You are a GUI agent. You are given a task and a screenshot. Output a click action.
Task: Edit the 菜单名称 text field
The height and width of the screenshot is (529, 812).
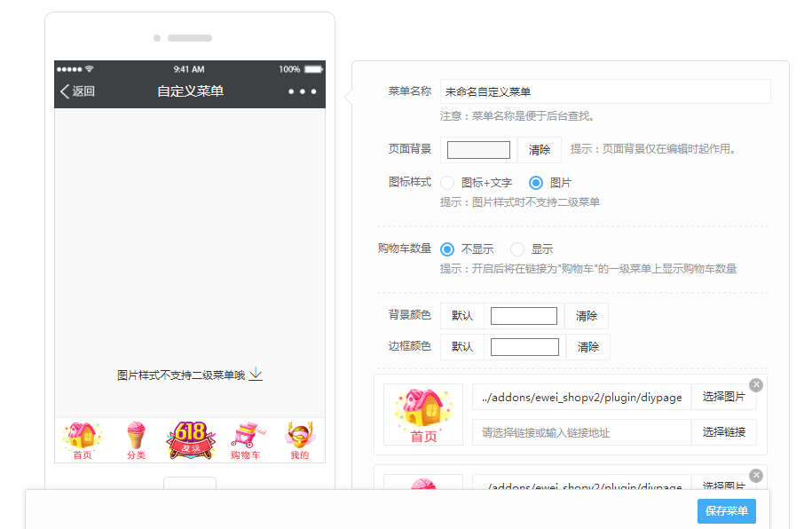click(605, 91)
